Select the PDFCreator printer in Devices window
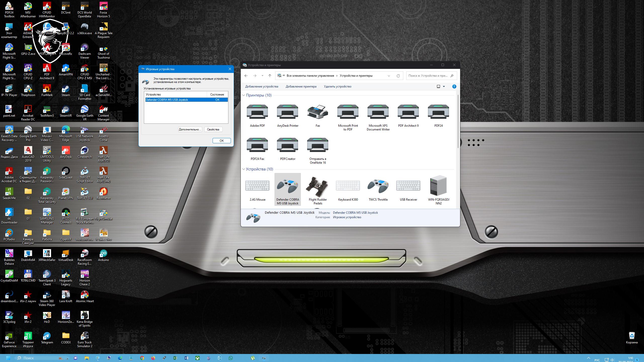 [288, 149]
